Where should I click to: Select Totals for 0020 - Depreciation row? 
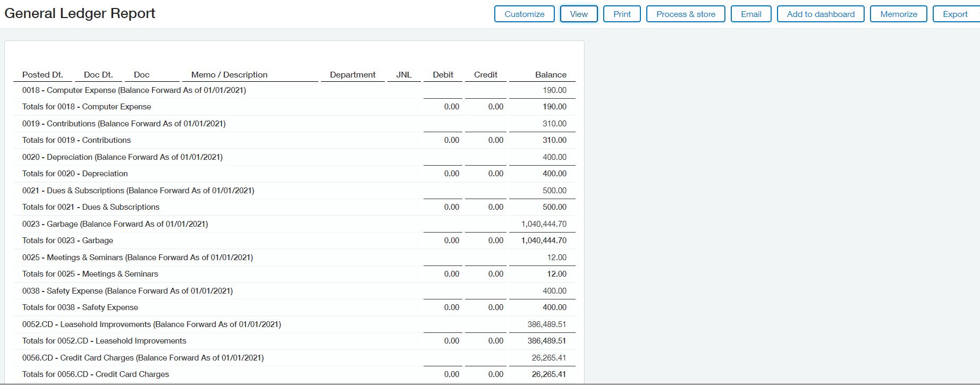coord(294,174)
